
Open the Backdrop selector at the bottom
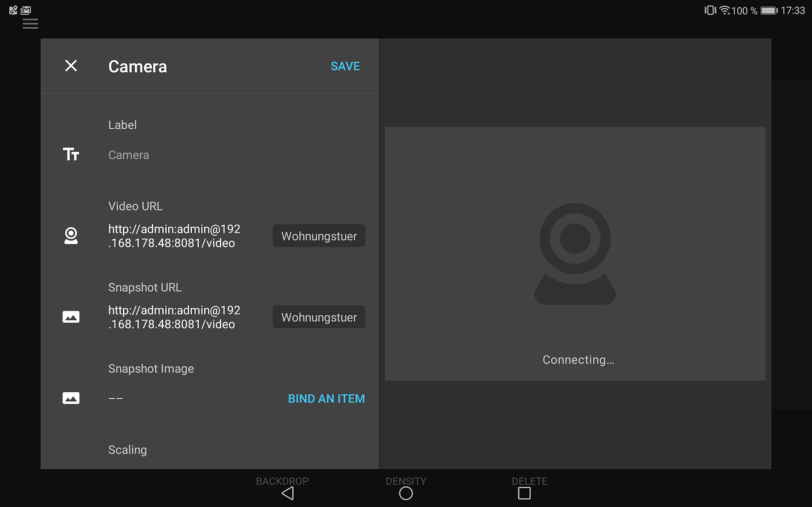coord(282,488)
